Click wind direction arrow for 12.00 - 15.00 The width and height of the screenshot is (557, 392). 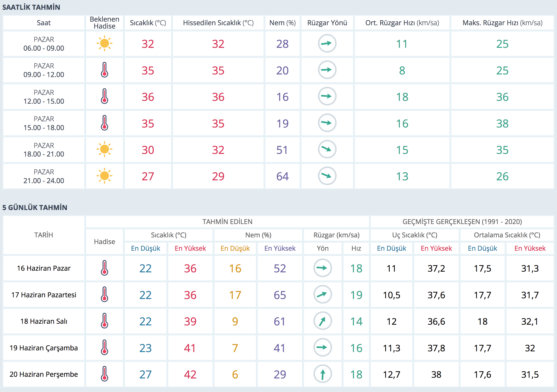pyautogui.click(x=327, y=96)
